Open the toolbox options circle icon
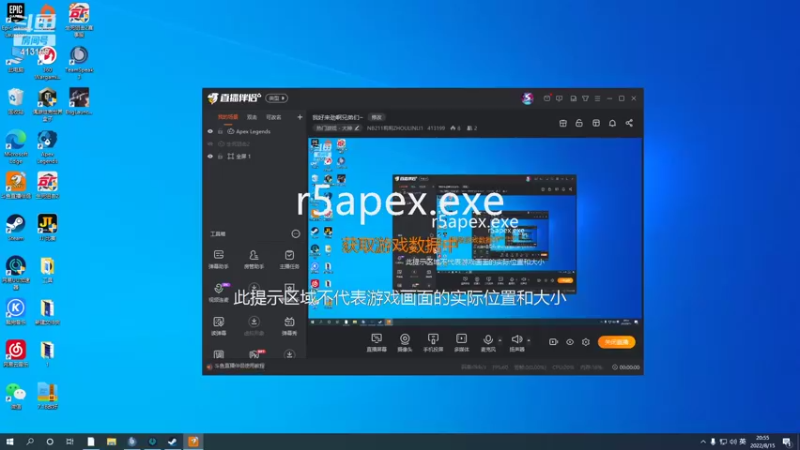Viewport: 800px width, 450px height. point(295,234)
